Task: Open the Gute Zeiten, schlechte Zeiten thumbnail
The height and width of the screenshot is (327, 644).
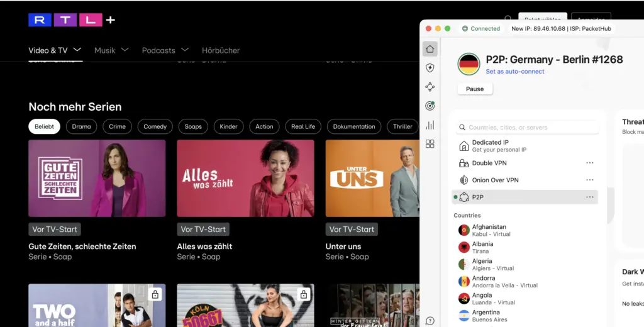Action: (97, 178)
